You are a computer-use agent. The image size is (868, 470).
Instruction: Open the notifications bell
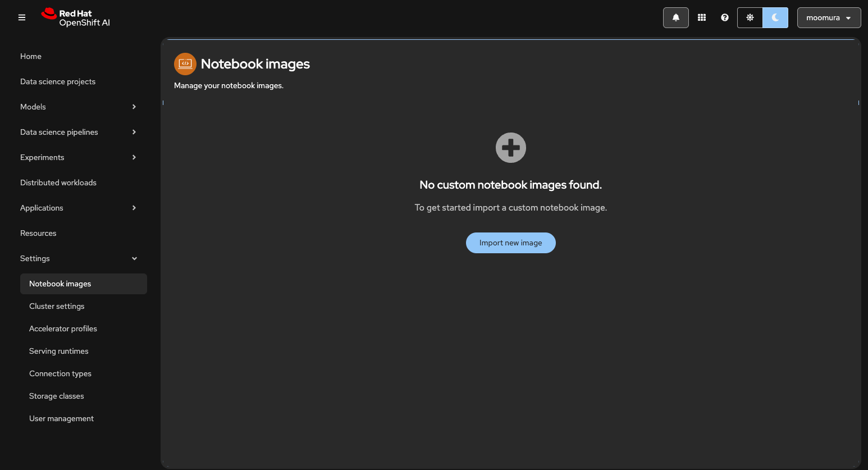click(x=676, y=17)
